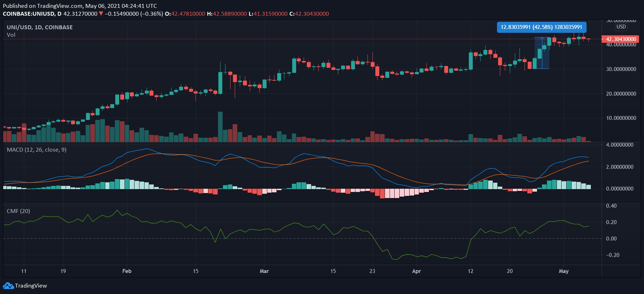Select the 10.00000000 price axis tick

click(x=621, y=118)
